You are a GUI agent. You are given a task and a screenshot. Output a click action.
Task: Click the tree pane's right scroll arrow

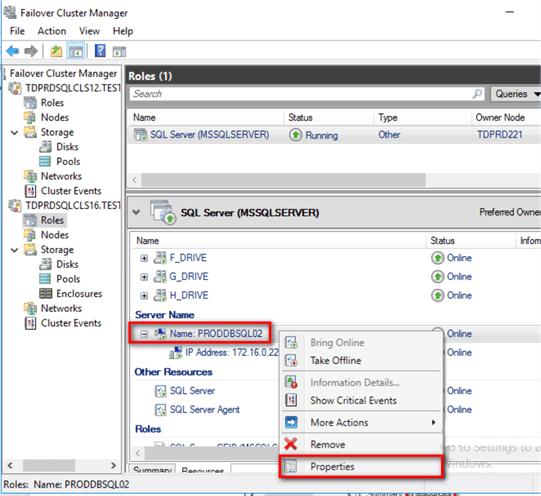tap(113, 465)
